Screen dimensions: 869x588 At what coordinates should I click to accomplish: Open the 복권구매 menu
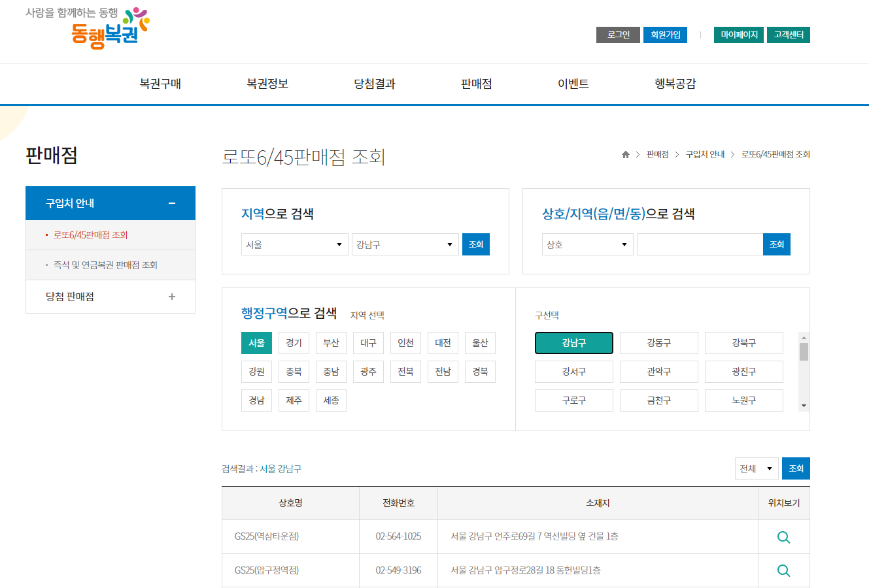click(x=160, y=84)
